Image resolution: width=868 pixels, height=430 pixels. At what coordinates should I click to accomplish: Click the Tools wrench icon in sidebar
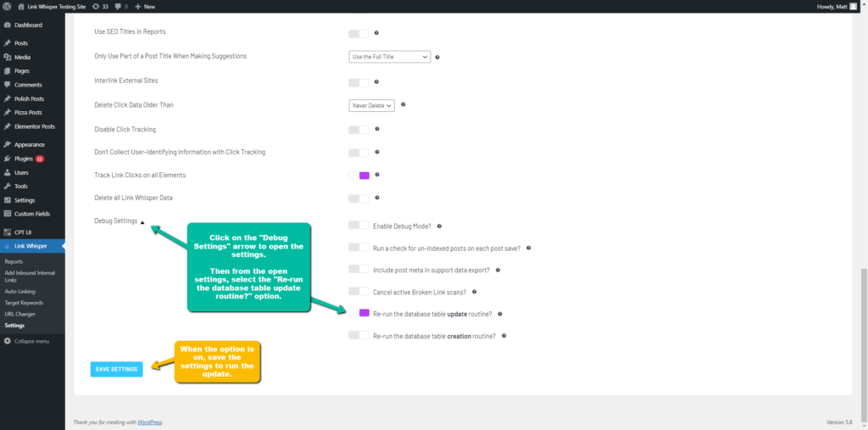[7, 187]
